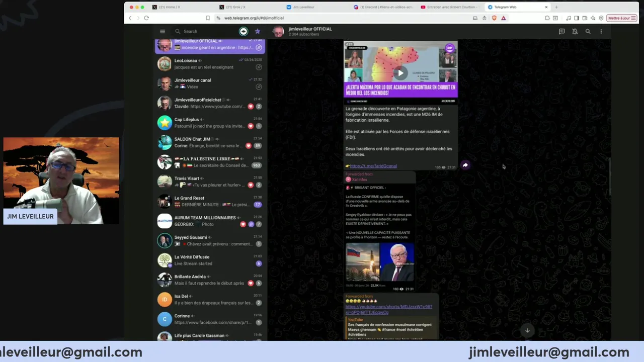Go back in browser history

pos(130,18)
